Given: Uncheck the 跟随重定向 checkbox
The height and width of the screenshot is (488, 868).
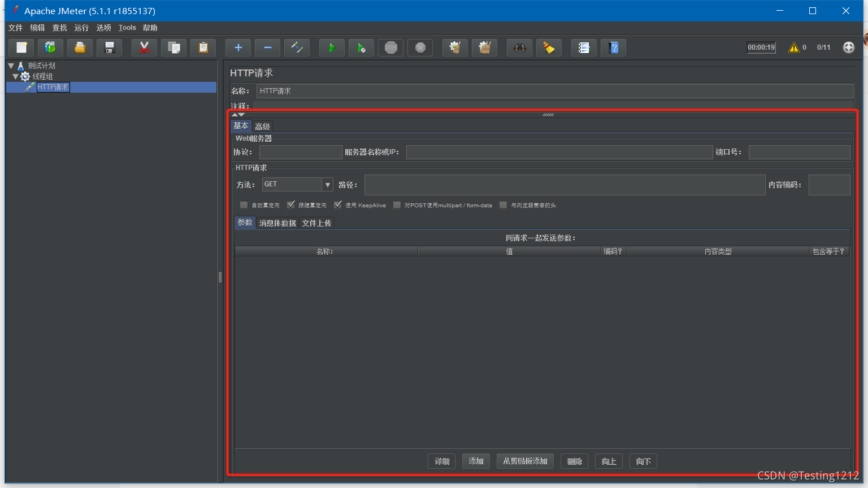Looking at the screenshot, I should pos(291,205).
